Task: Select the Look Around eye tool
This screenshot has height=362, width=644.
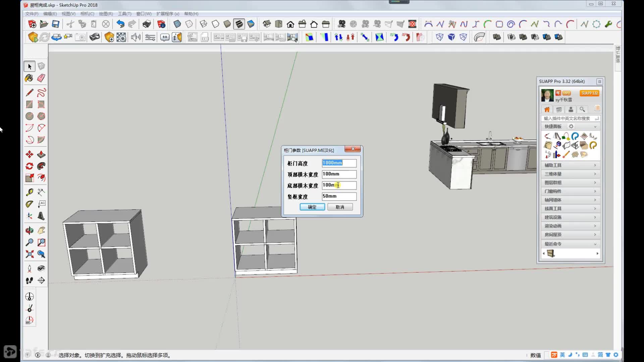Action: tap(41, 268)
